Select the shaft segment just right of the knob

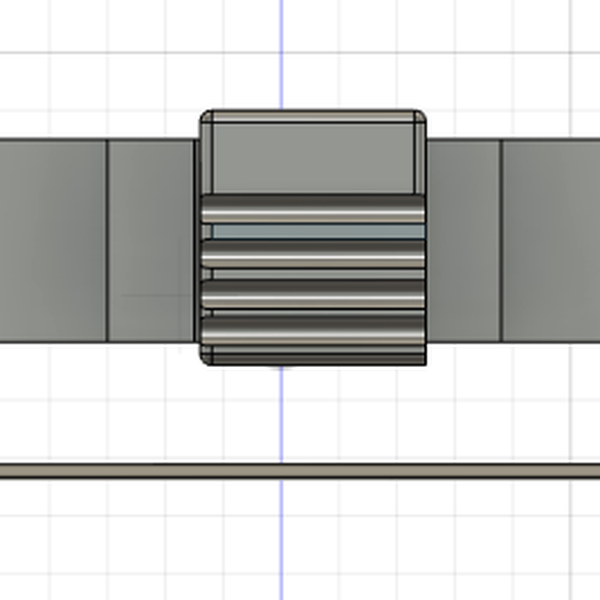coord(463,241)
